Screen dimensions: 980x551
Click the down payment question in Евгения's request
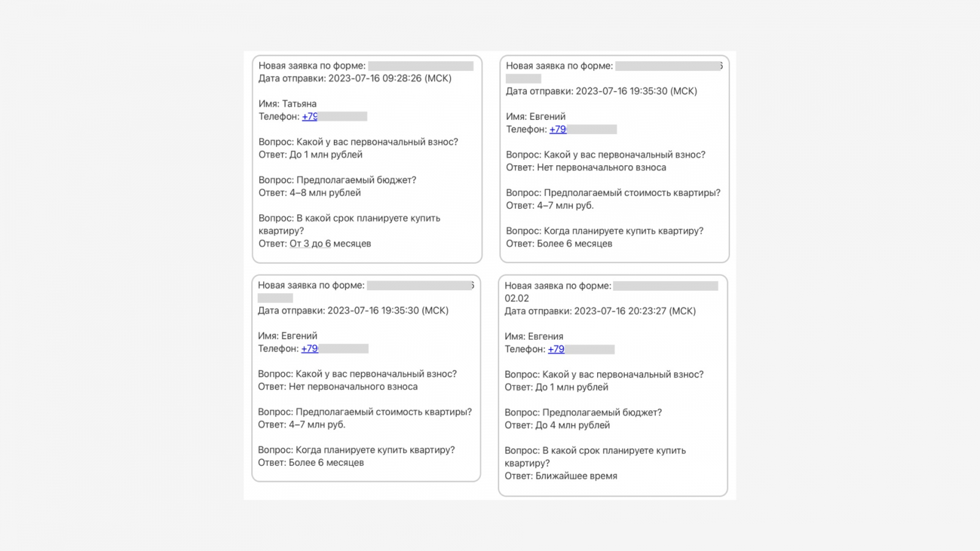[604, 374]
